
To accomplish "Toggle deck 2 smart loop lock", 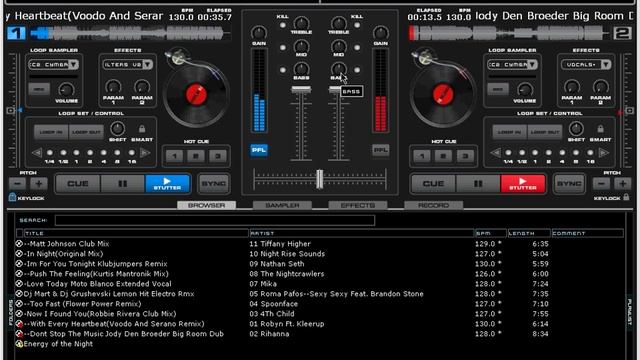I will [x=600, y=129].
